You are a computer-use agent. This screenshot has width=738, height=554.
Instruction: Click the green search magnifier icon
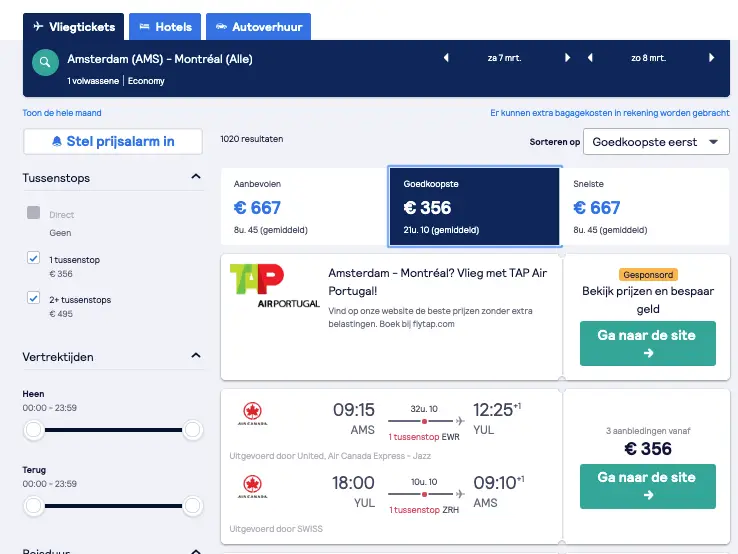coord(45,62)
